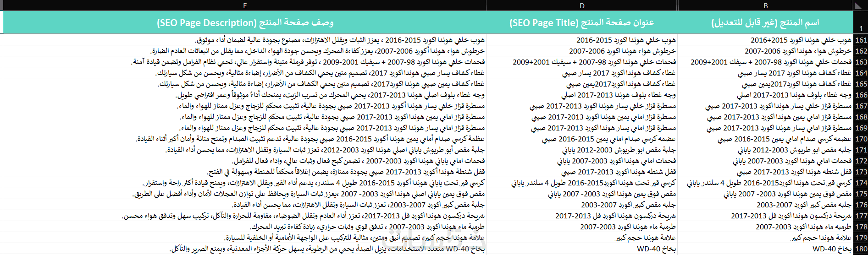868x255 pixels.
Task: Select row header 166
Action: tap(860, 95)
